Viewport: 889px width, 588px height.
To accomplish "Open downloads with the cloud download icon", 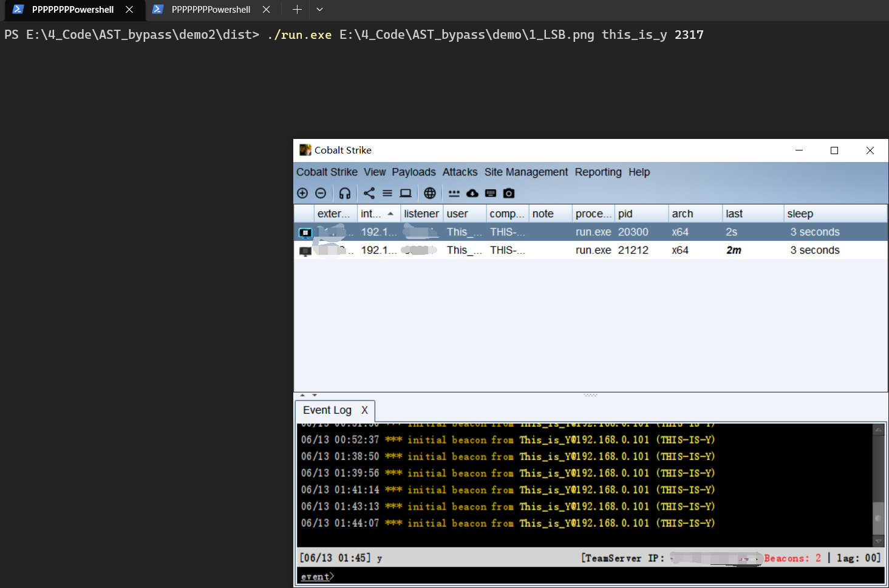I will point(472,193).
